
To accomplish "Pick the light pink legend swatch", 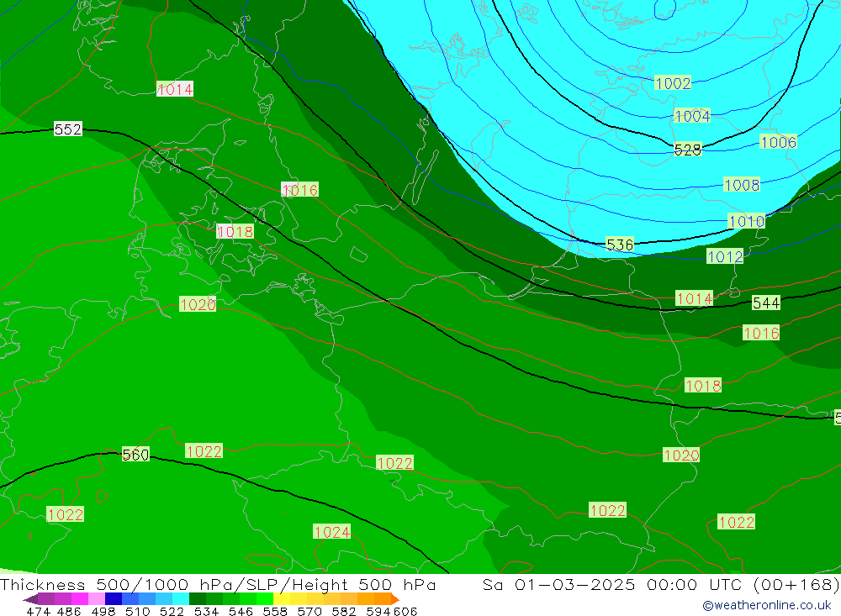I will [97, 599].
